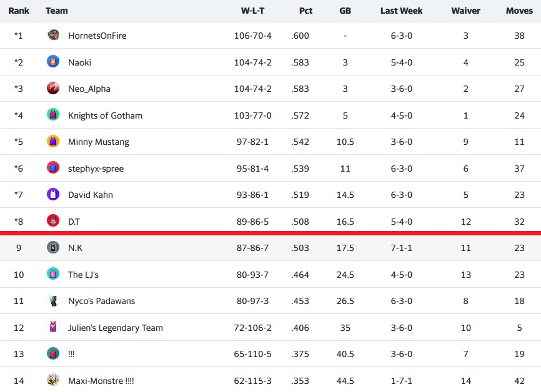
Task: Click the HornetsOnFire team logo icon
Action: 53,36
